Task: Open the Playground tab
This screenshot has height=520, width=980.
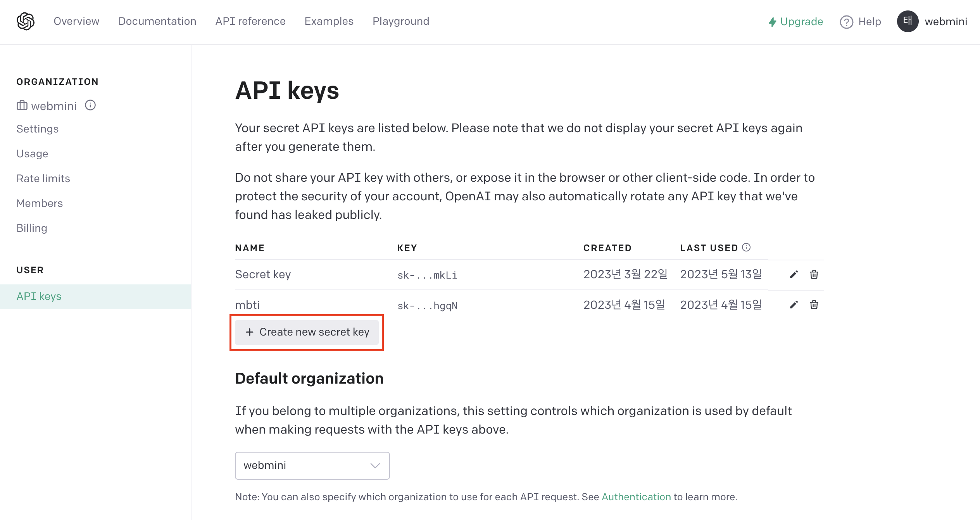Action: pyautogui.click(x=400, y=21)
